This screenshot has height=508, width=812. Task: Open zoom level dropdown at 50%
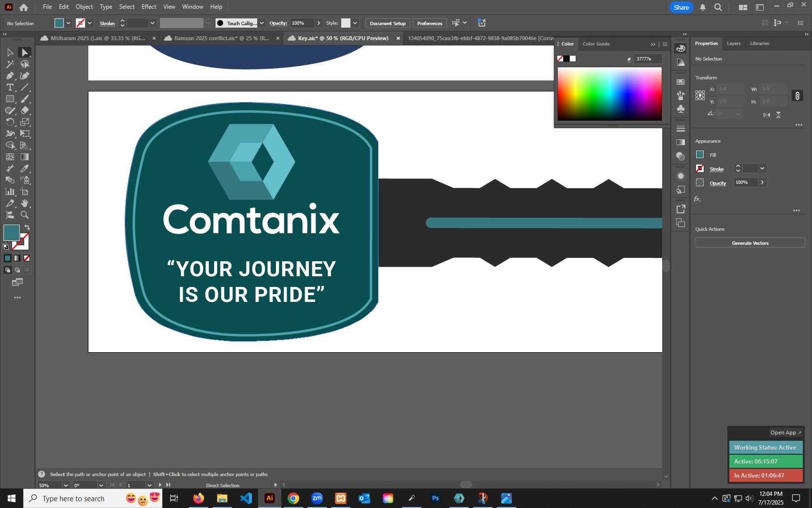pos(66,485)
